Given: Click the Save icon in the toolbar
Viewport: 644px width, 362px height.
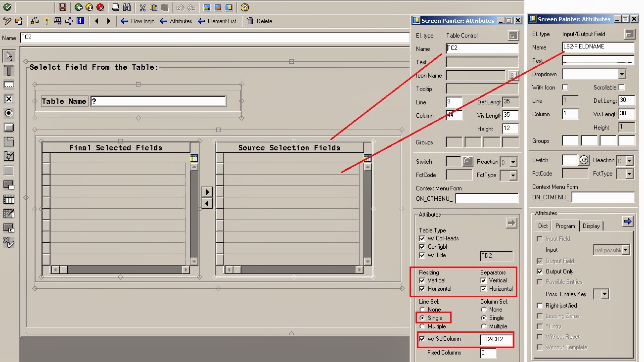Looking at the screenshot, I should coord(63,7).
